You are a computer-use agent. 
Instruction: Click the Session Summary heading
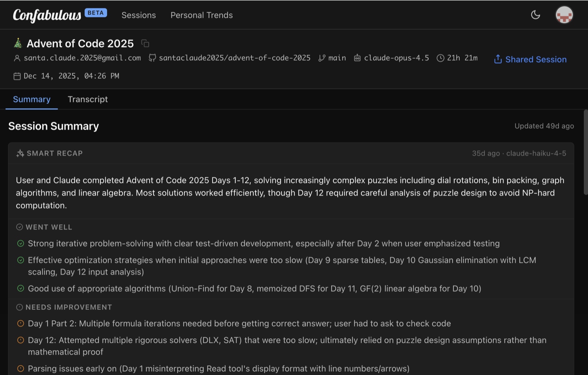tap(53, 126)
